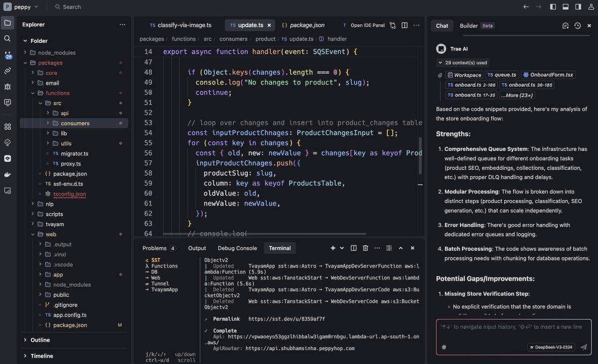598x364 pixels.
Task: Switch to the package.json editor tab
Action: coord(303,25)
